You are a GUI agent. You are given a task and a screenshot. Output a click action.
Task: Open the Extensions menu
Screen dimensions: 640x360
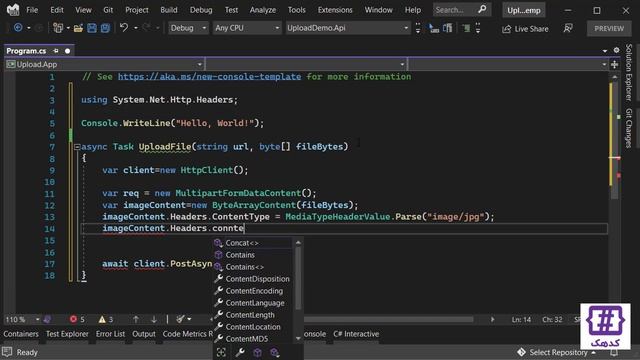pos(335,10)
